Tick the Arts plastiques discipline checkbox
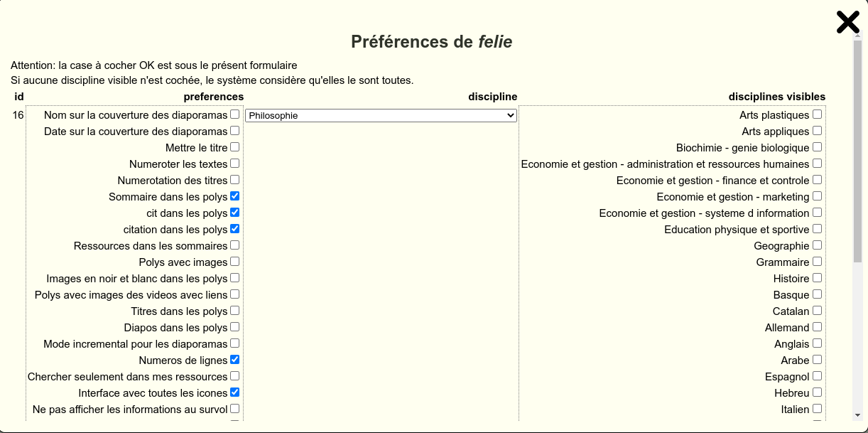The width and height of the screenshot is (868, 433). pyautogui.click(x=817, y=114)
